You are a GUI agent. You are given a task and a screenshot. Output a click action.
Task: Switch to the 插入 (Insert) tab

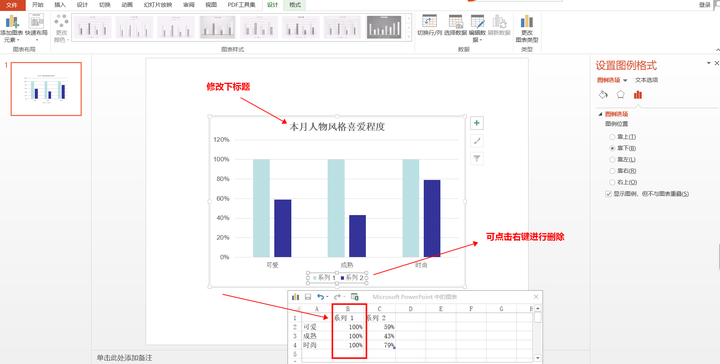(60, 5)
